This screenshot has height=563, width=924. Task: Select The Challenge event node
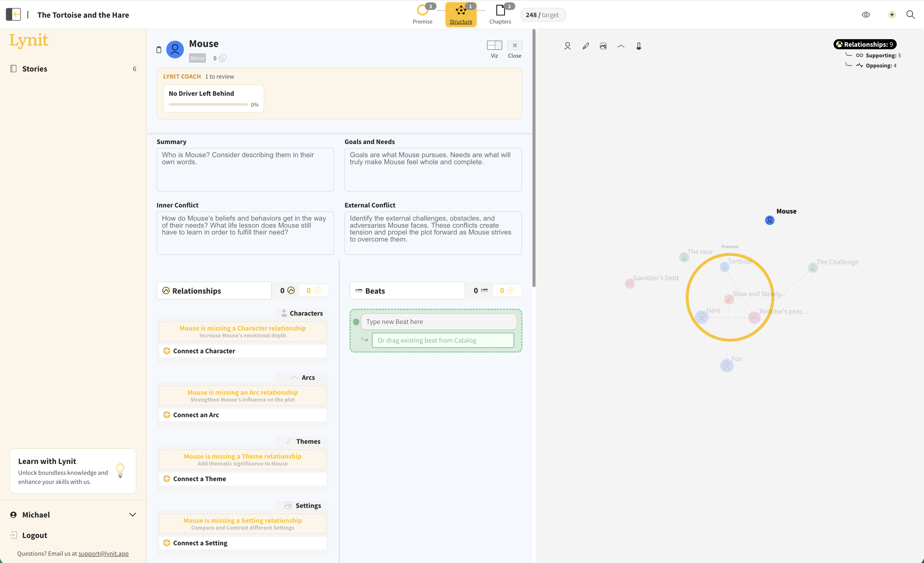[x=813, y=267]
